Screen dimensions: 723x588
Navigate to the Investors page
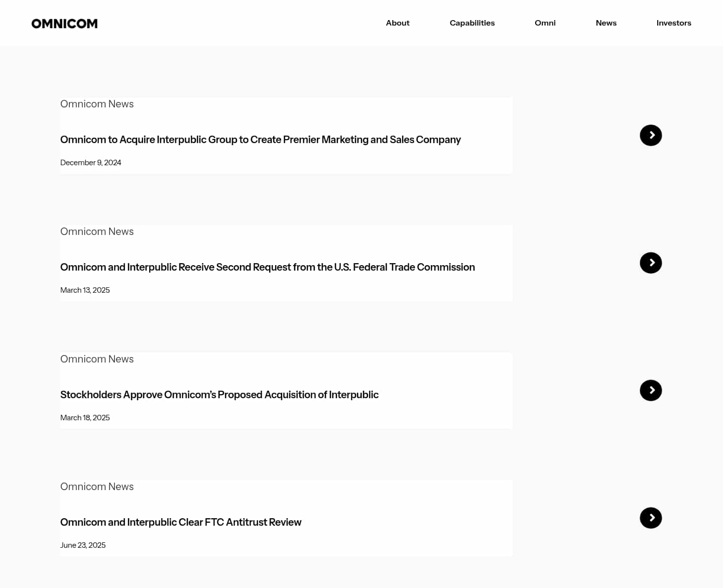(x=674, y=23)
